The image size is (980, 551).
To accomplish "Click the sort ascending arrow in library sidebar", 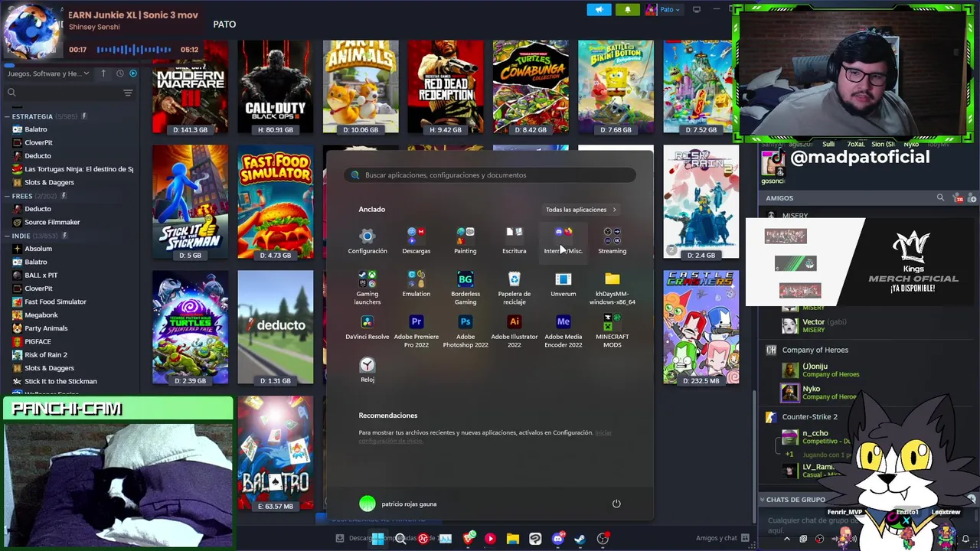I will pos(105,73).
